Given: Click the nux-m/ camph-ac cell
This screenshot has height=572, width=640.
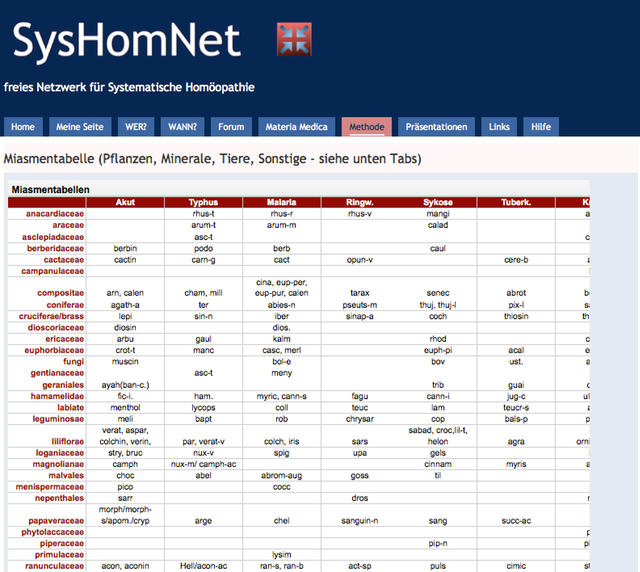Looking at the screenshot, I should click(x=203, y=464).
